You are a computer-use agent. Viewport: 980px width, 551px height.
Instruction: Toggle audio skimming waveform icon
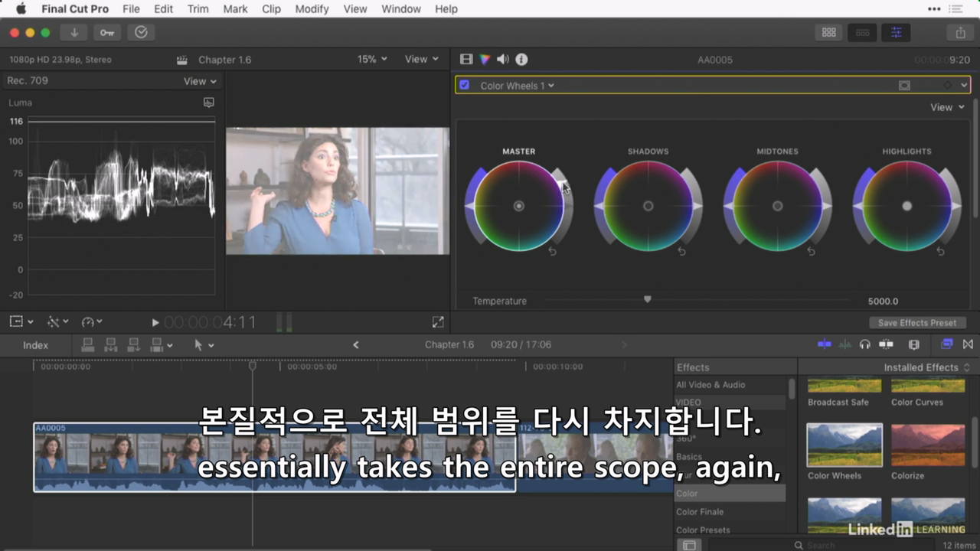(x=845, y=345)
